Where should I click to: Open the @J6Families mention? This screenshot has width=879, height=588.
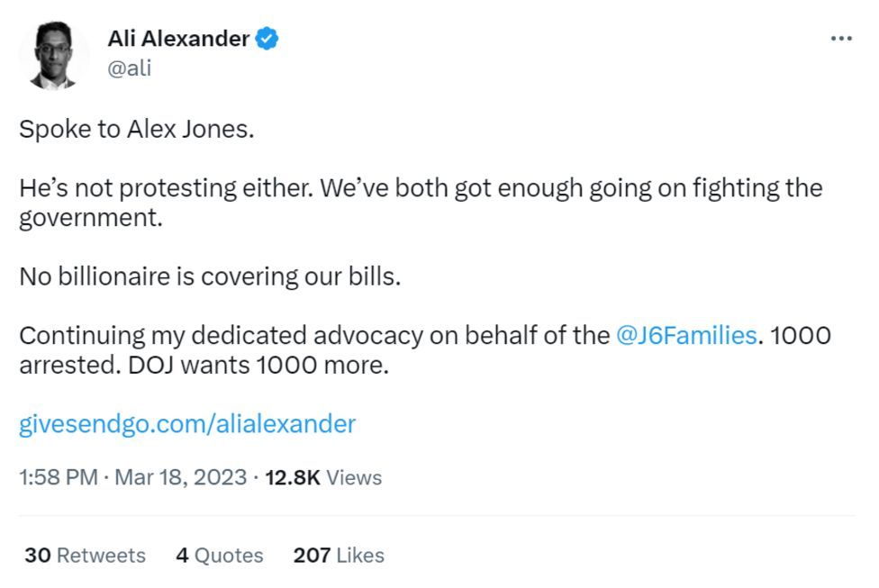(686, 336)
